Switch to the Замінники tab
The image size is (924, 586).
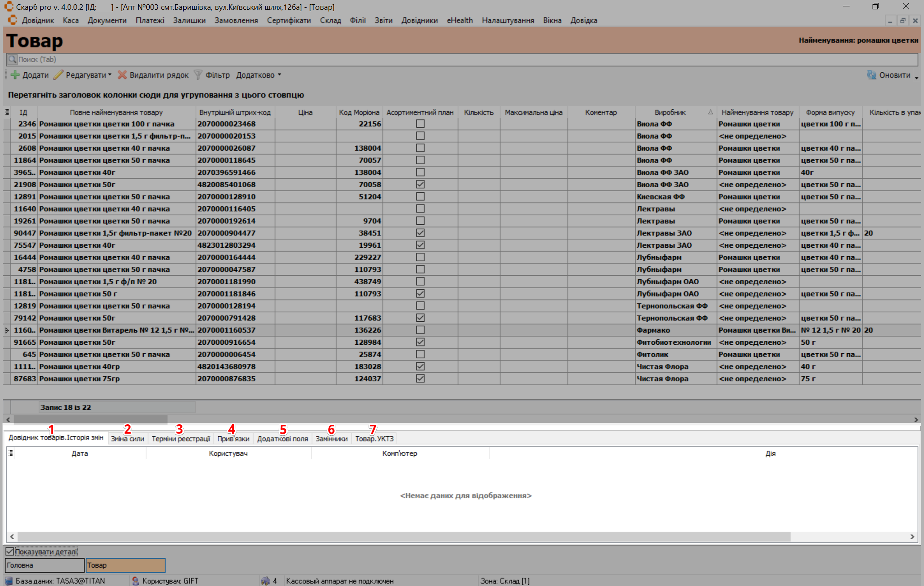pyautogui.click(x=331, y=439)
